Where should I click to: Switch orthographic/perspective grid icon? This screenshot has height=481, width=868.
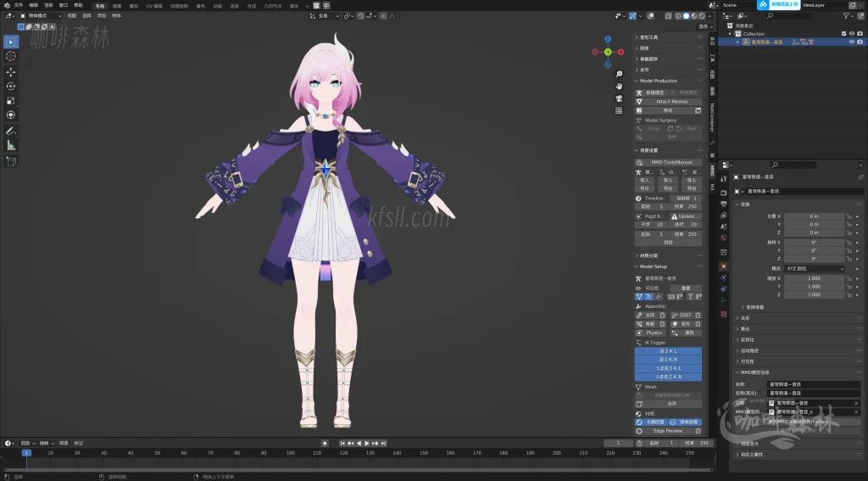[x=619, y=110]
